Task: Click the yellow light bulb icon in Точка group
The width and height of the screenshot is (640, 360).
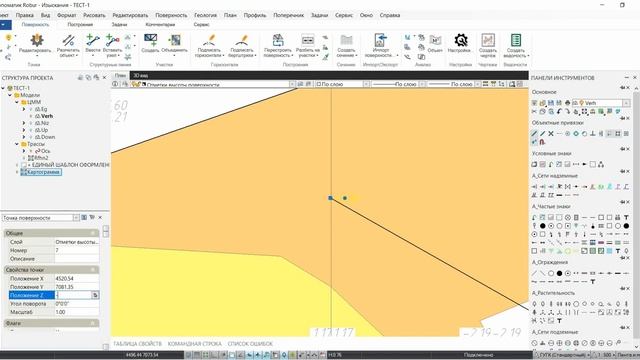Action: [8, 38]
